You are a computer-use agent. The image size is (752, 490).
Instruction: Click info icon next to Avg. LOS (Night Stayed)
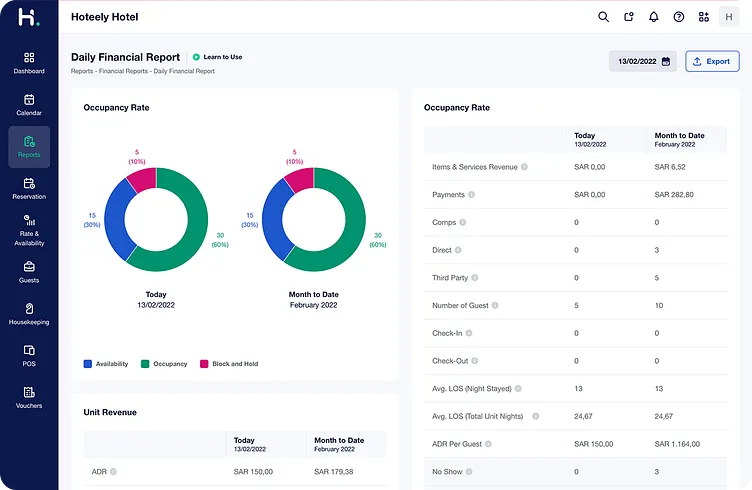[518, 388]
